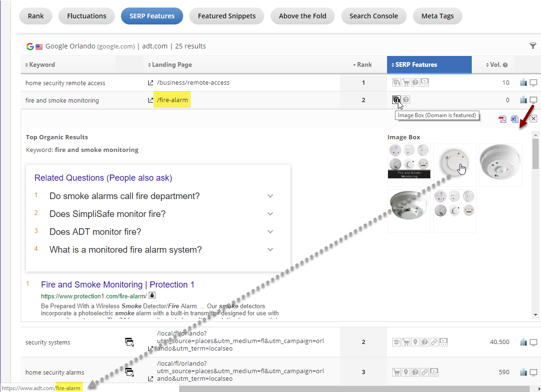Open bar chart for 'home security remote access'
Viewport: 541px width, 392px height.
point(523,83)
